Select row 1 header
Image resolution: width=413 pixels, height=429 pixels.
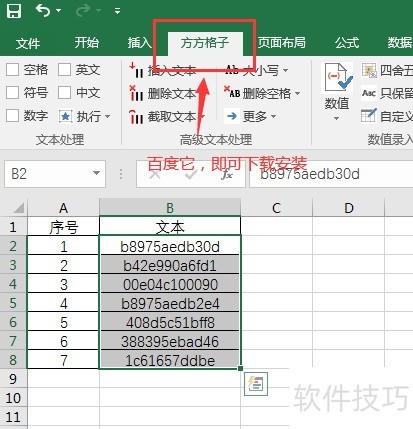pyautogui.click(x=13, y=227)
